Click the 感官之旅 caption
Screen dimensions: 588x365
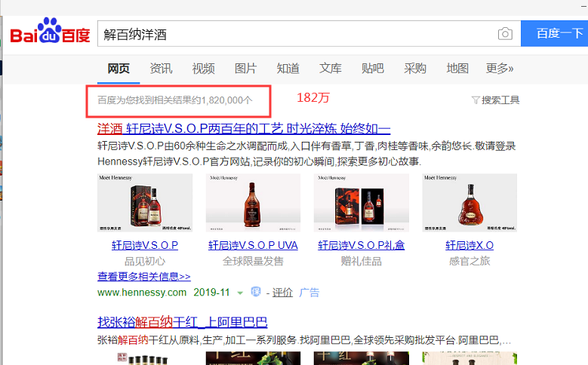[469, 261]
